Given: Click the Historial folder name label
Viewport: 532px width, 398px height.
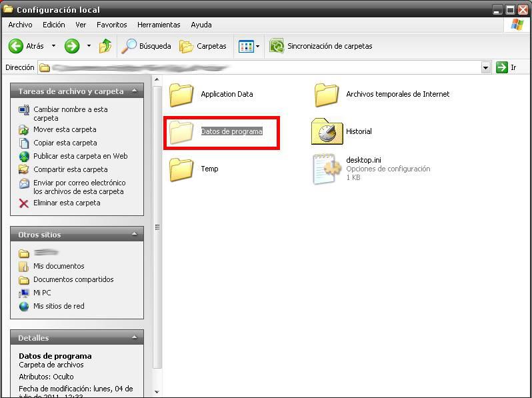Looking at the screenshot, I should [x=359, y=131].
